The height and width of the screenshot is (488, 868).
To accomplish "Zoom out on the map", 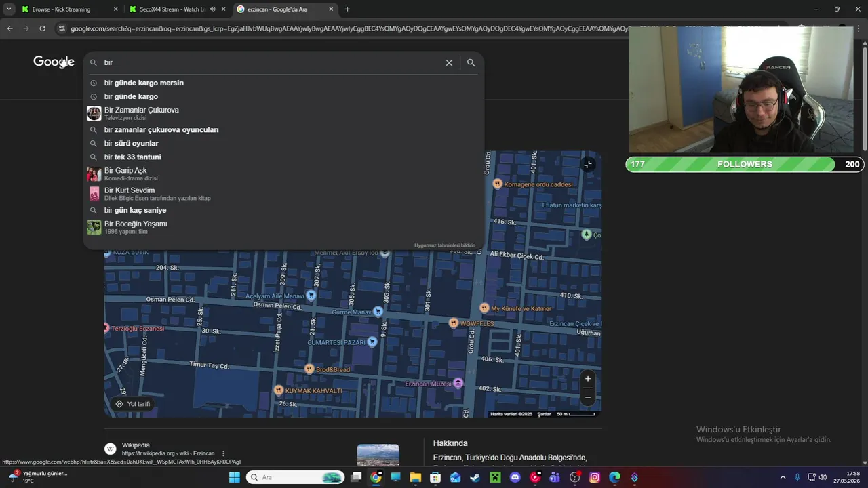I will [x=588, y=396].
